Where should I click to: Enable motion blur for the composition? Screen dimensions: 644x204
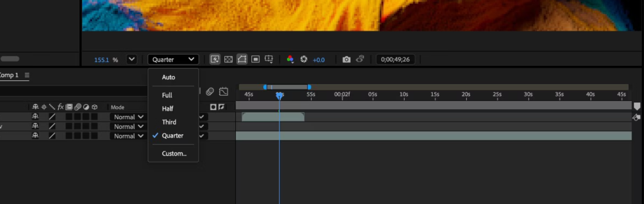210,92
